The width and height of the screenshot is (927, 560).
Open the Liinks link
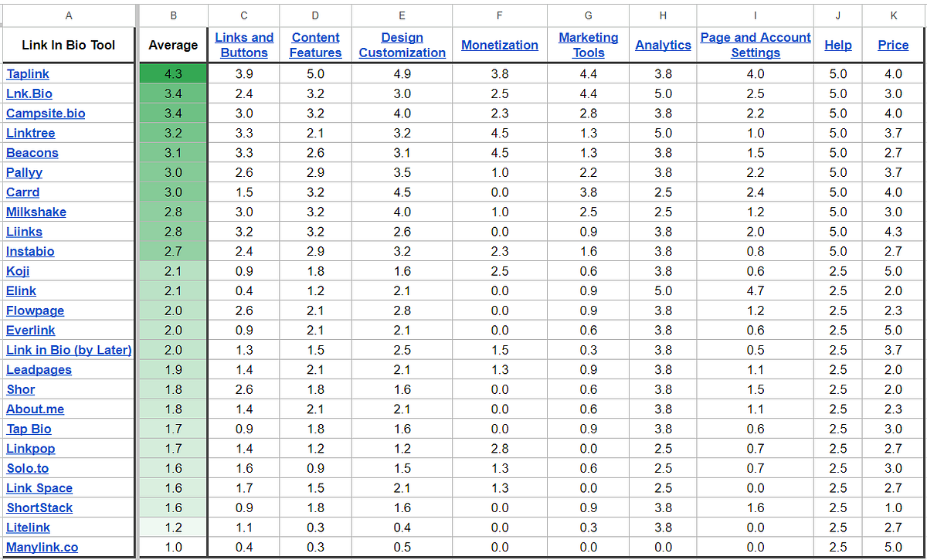25,232
